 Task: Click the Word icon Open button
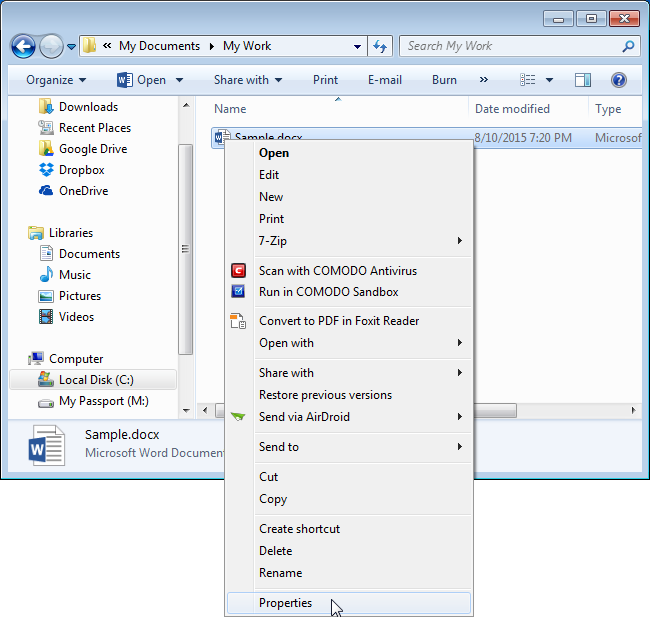click(x=141, y=80)
